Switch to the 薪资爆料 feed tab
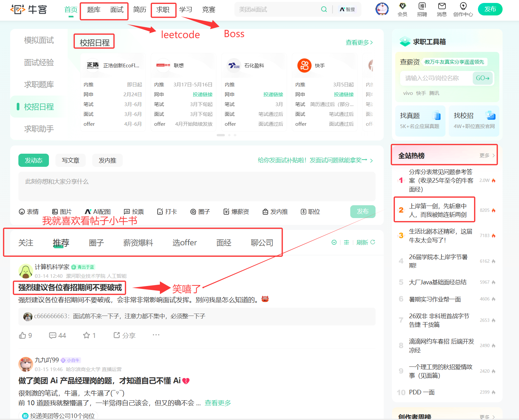 coord(138,243)
